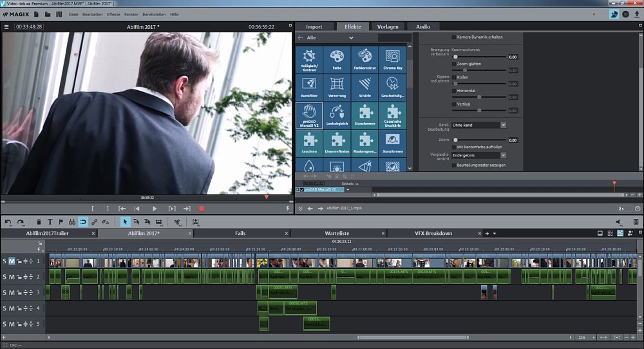
Task: Adjust the Kameraschwenk slider handle
Action: pyautogui.click(x=455, y=57)
